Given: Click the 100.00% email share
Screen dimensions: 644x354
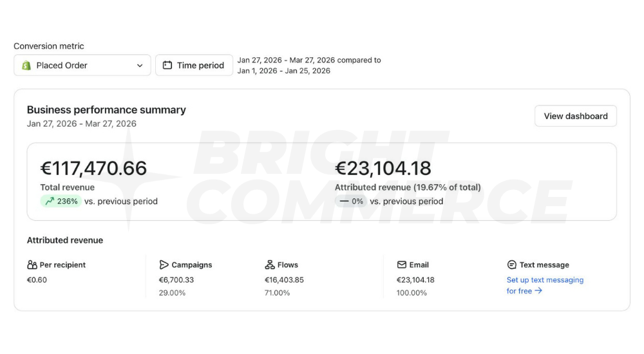Looking at the screenshot, I should (x=412, y=293).
